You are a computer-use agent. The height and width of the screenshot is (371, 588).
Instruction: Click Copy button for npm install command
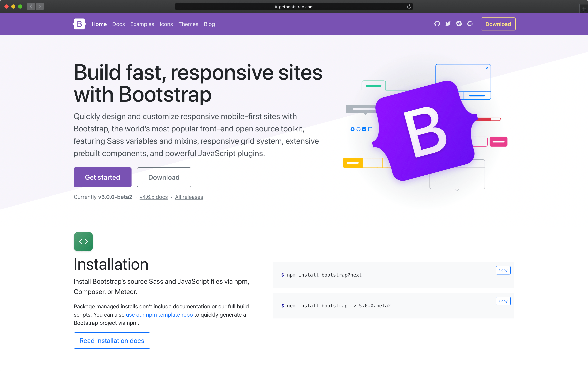point(503,270)
